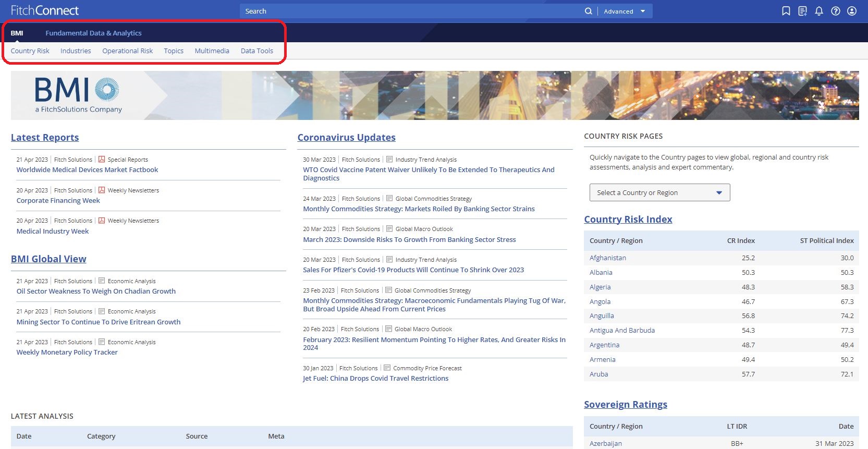868x449 pixels.
Task: Open the report builder notes icon
Action: coord(802,11)
